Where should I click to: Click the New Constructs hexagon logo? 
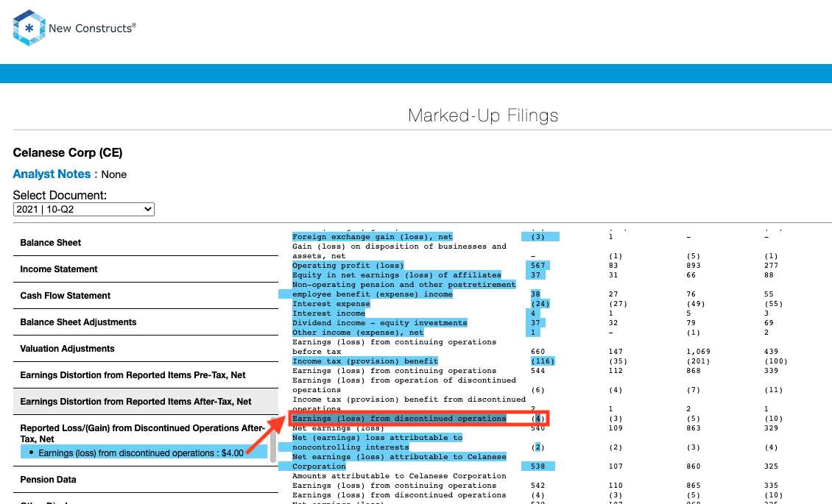(29, 28)
